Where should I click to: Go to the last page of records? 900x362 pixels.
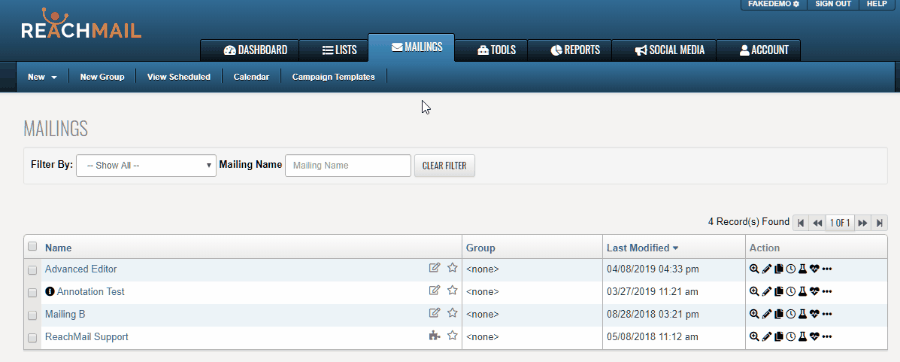tap(879, 223)
